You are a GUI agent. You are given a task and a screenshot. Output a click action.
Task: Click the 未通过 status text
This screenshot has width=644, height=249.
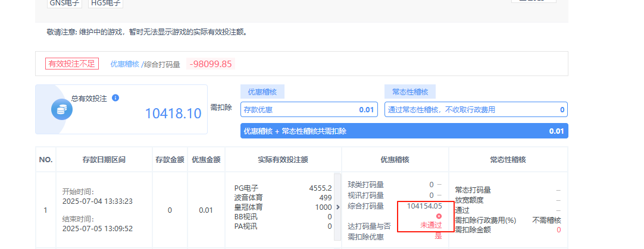[x=431, y=225]
